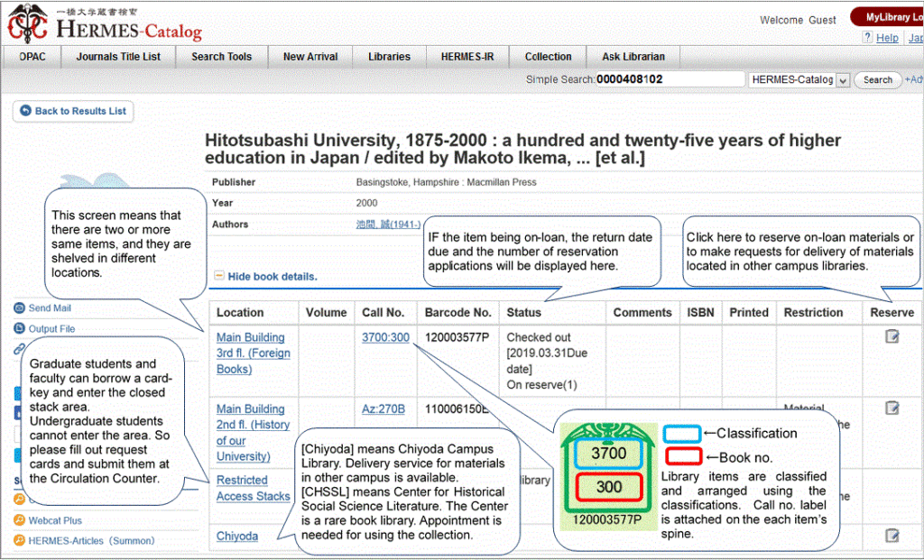
Task: Go to New Arrival tab
Action: [310, 57]
